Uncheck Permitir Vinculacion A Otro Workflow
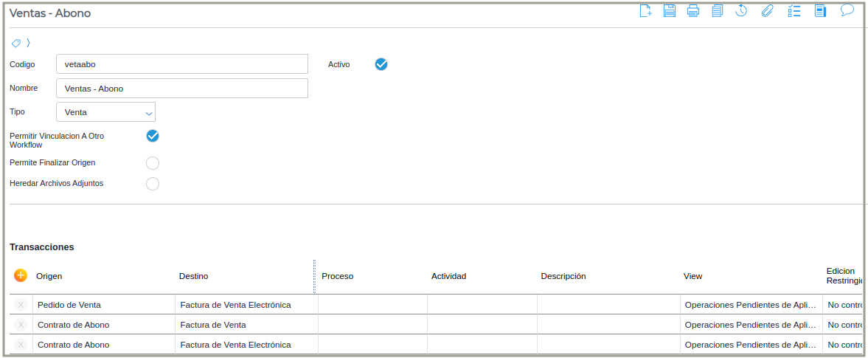Screen dimensions: 868x358 click(x=153, y=136)
